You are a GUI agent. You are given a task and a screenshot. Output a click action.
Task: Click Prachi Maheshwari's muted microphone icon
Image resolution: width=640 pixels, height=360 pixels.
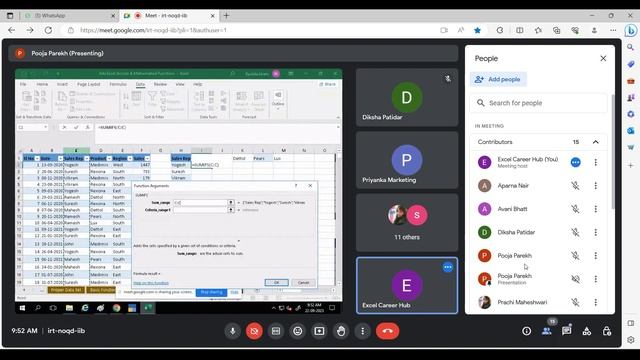point(575,302)
